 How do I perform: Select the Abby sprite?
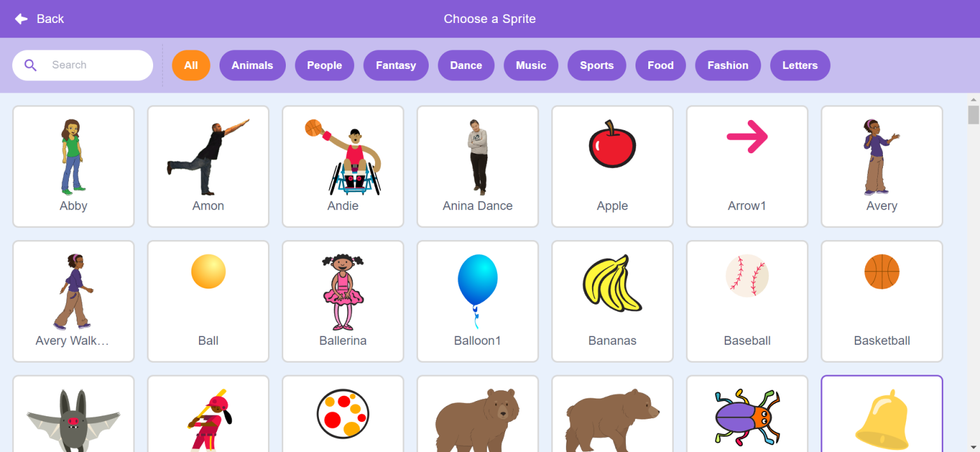click(73, 167)
